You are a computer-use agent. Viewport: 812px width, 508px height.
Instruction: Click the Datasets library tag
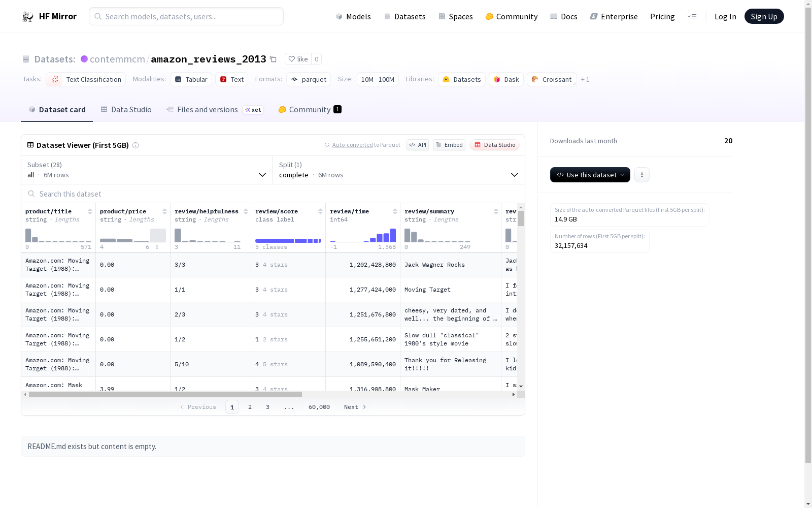click(x=462, y=79)
